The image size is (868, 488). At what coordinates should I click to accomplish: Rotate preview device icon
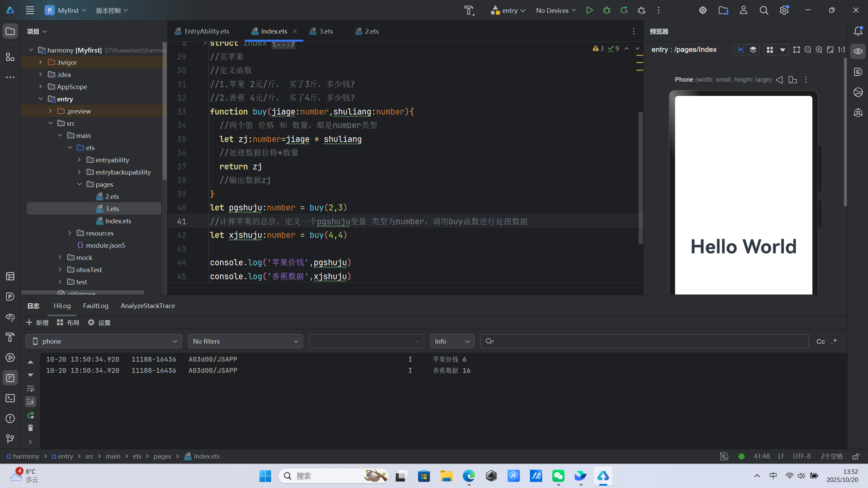click(792, 80)
